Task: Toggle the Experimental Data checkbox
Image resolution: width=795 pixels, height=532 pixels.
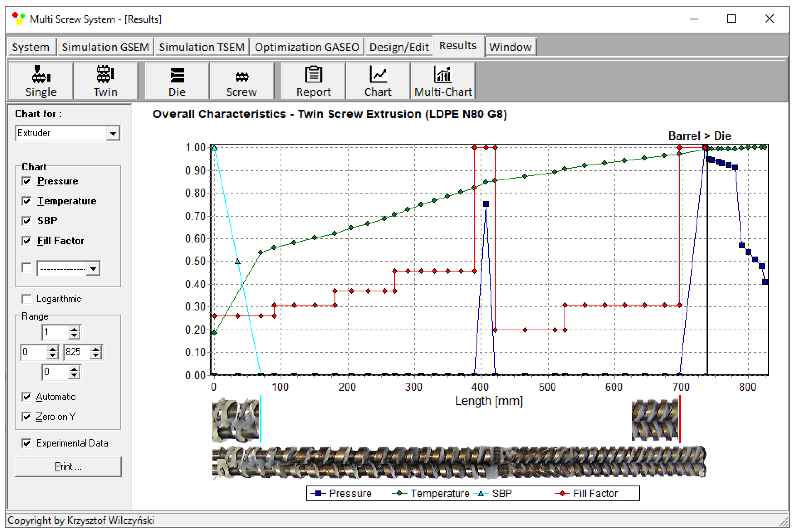Action: click(x=27, y=443)
